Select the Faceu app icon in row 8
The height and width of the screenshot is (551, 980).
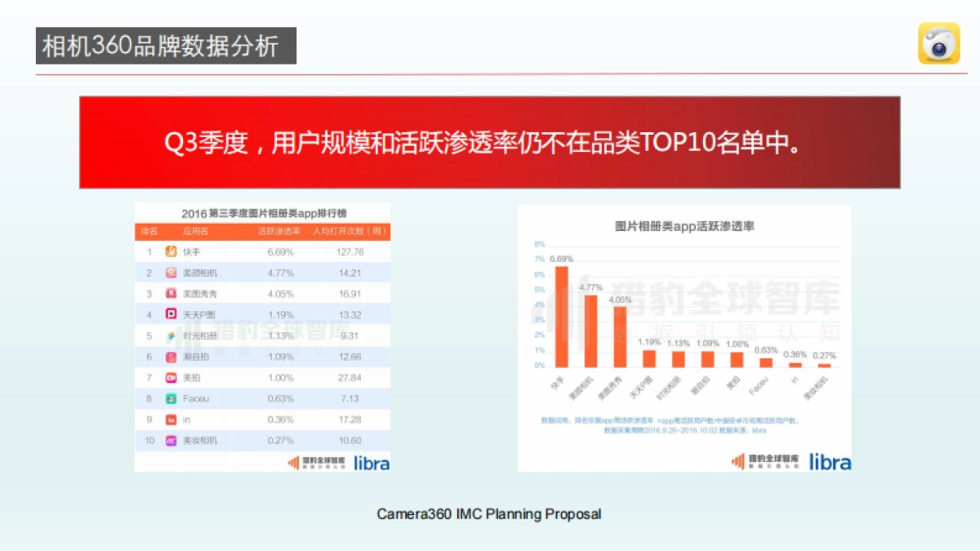(x=171, y=399)
